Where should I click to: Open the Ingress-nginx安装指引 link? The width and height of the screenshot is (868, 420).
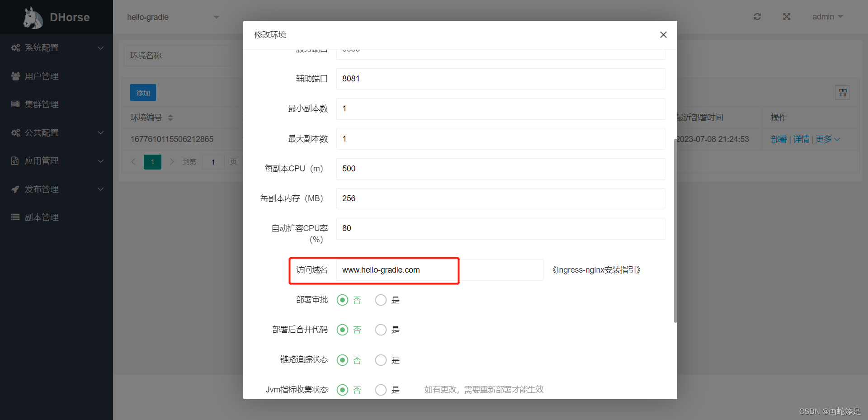[596, 270]
